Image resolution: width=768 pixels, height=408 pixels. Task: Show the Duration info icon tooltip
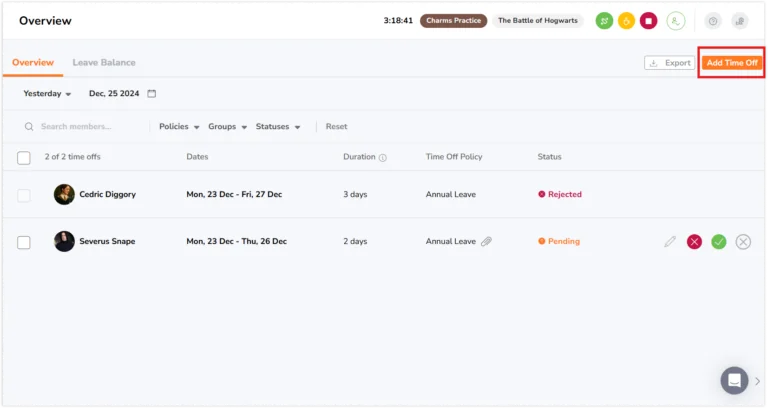(x=383, y=158)
